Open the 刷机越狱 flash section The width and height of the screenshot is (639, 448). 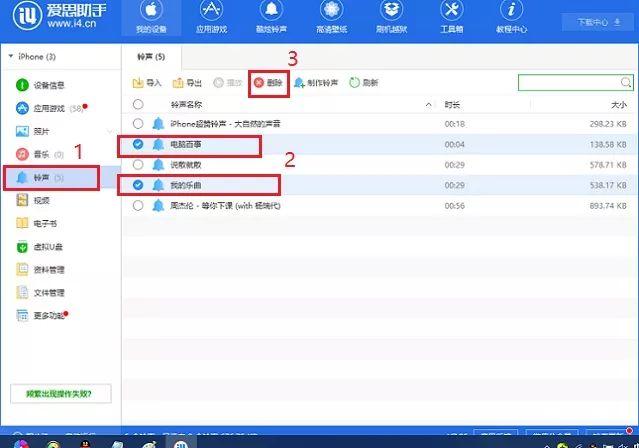pos(391,17)
